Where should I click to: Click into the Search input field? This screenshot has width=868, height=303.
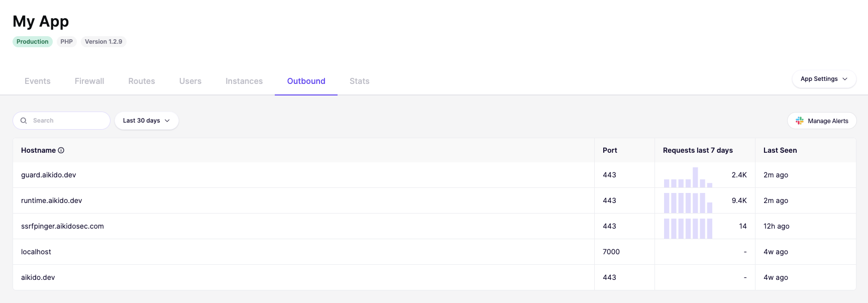pos(61,121)
